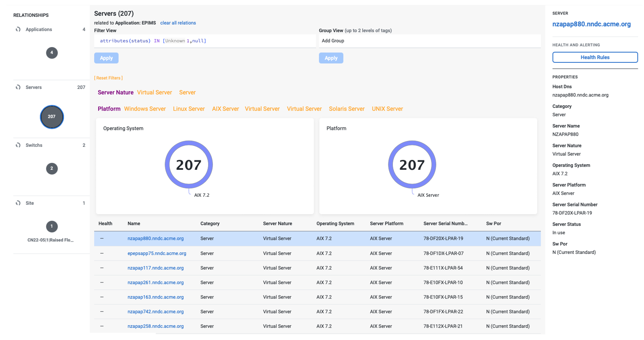Filter by Solaris Server platform tag
The height and width of the screenshot is (340, 644).
pyautogui.click(x=347, y=109)
